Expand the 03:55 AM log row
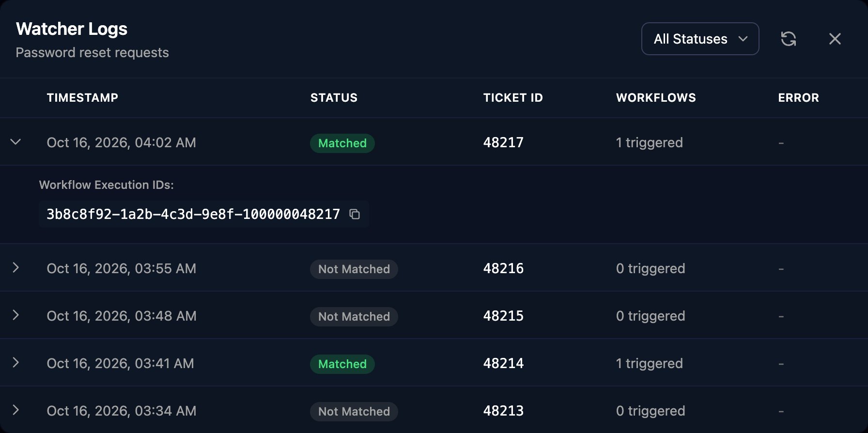Screen dimensions: 868x433 coord(15,267)
